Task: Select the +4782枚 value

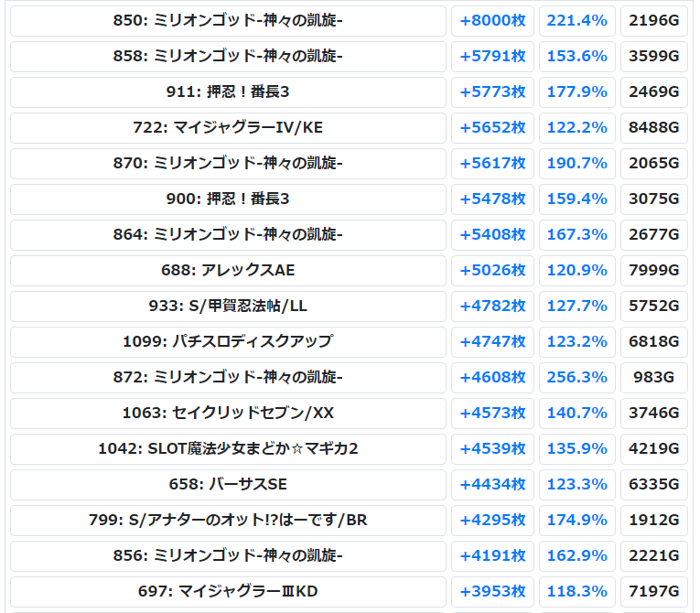Action: click(492, 306)
